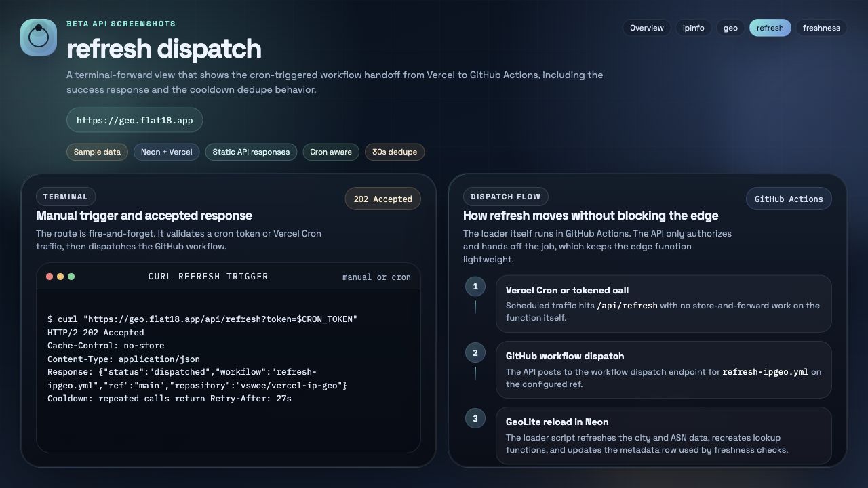Image resolution: width=868 pixels, height=488 pixels.
Task: Click the green terminal window dot
Action: click(x=71, y=277)
